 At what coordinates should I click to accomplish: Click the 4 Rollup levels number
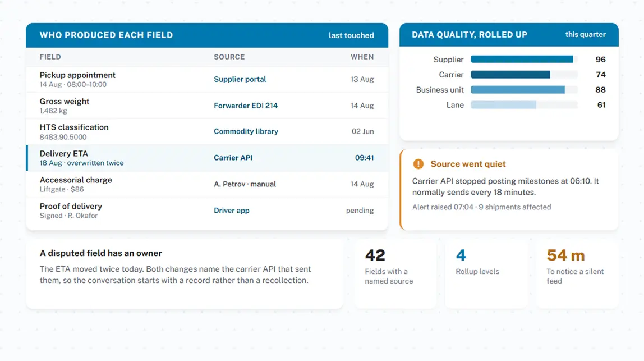click(x=461, y=255)
